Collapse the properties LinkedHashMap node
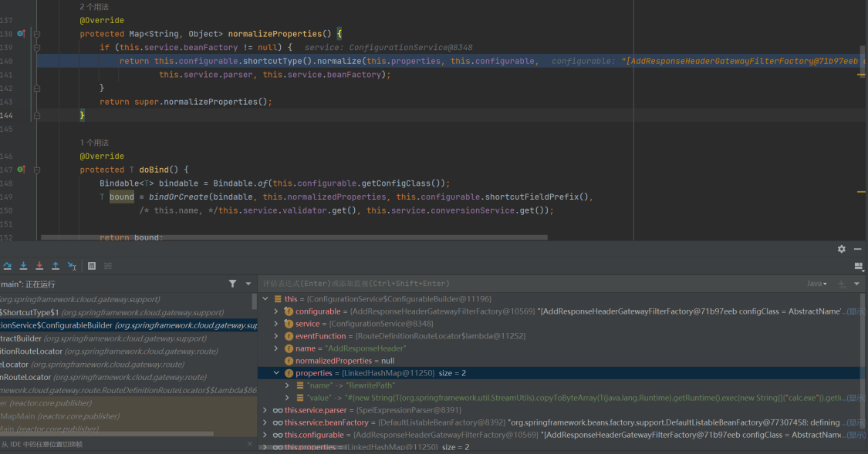 tap(276, 373)
